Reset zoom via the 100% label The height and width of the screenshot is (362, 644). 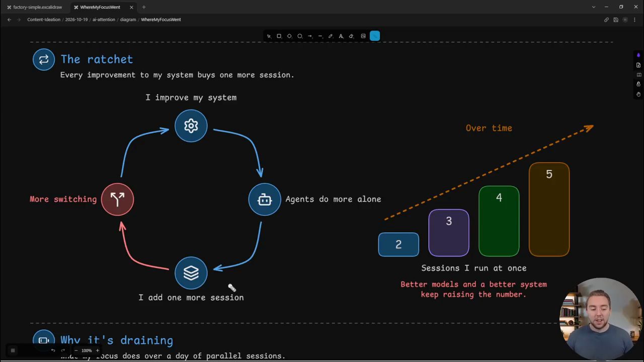(x=87, y=350)
